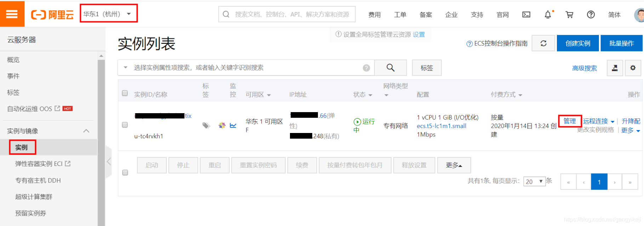The width and height of the screenshot is (644, 226).
Task: Open the shopping cart
Action: pyautogui.click(x=569, y=15)
